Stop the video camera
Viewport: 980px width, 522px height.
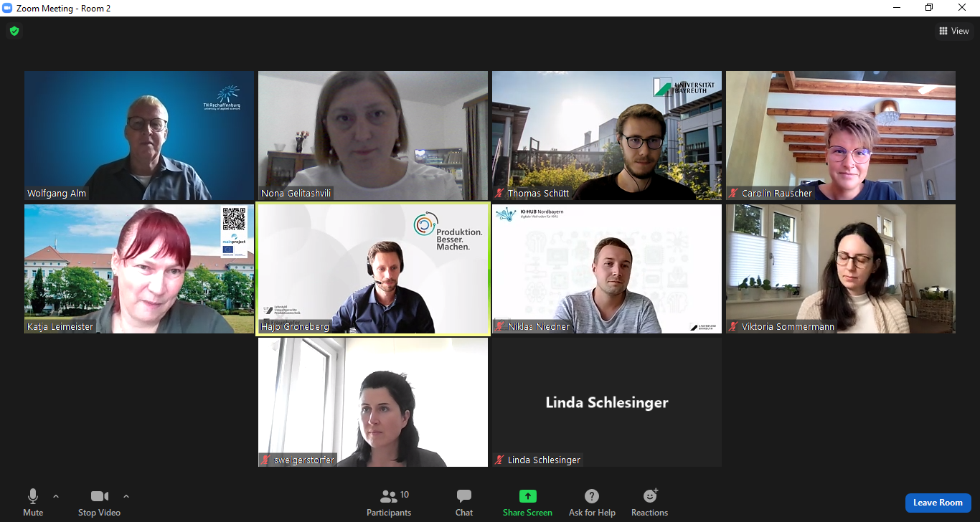(99, 503)
